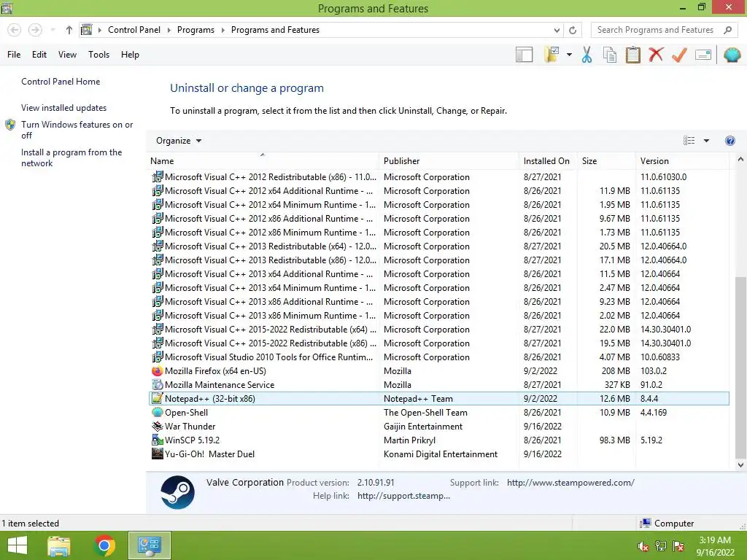Sort by the Installed On column header
Screen dimensions: 747x560
click(x=546, y=161)
